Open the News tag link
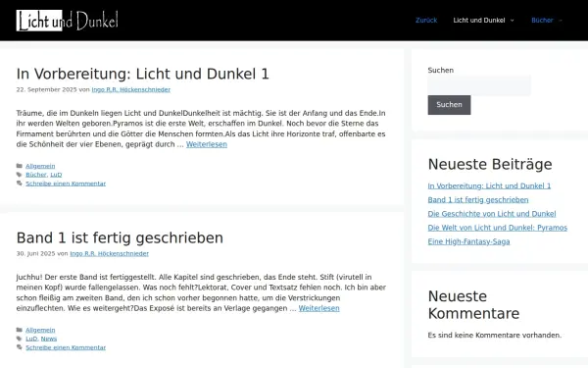 [x=49, y=339]
